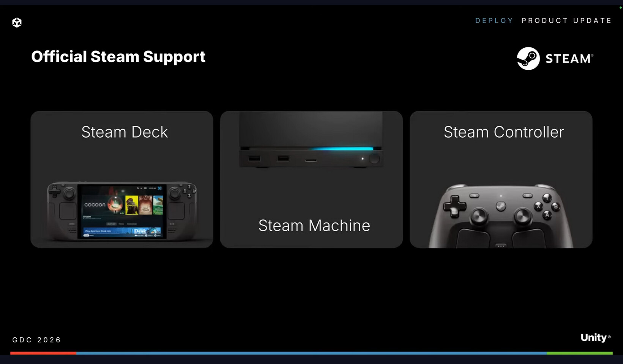
Task: Click the Unity wordmark logo
Action: tap(595, 337)
